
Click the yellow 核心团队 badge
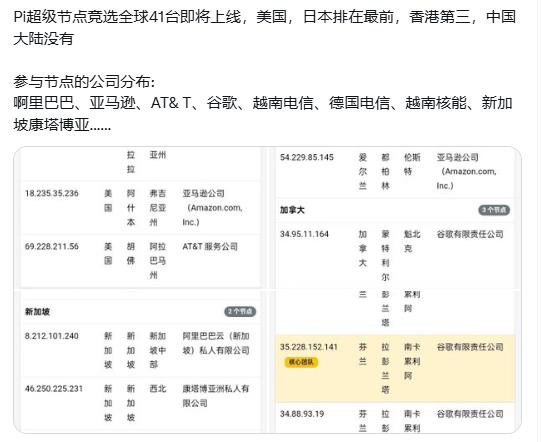[x=301, y=362]
